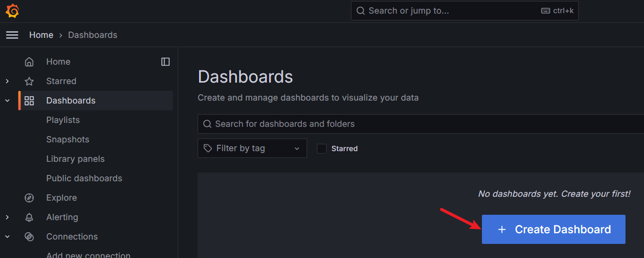
Task: Open the hamburger navigation menu
Action: [12, 35]
